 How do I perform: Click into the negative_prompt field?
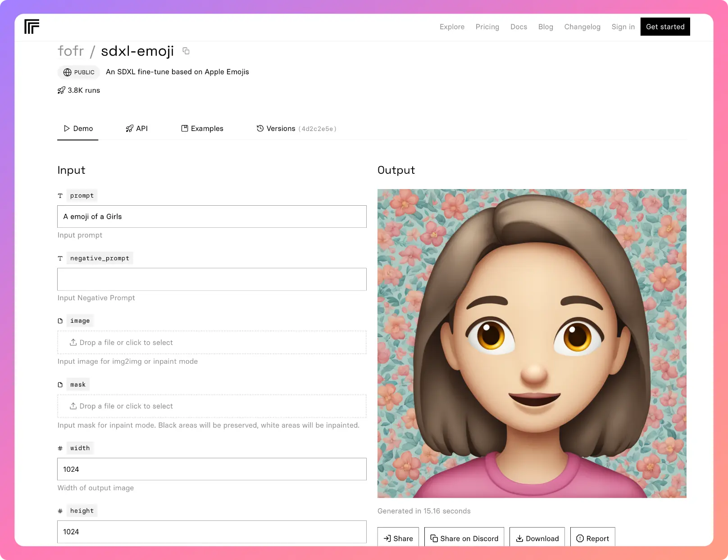(212, 279)
